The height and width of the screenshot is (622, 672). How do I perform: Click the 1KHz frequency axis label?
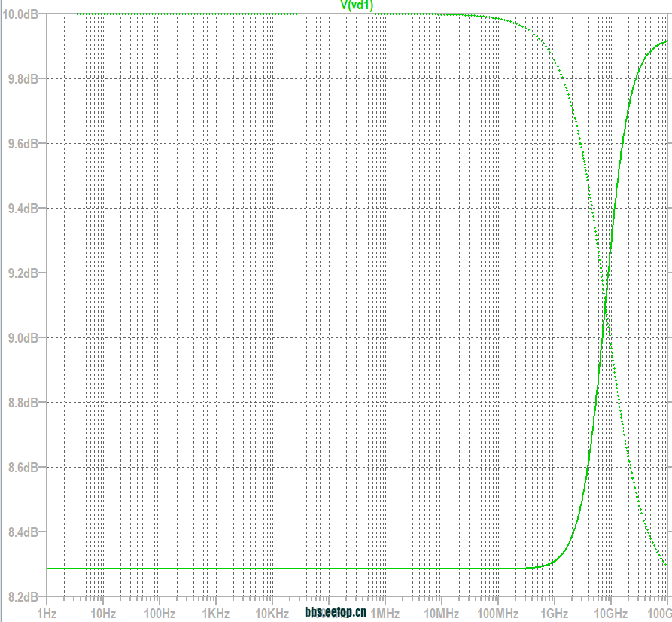215,613
